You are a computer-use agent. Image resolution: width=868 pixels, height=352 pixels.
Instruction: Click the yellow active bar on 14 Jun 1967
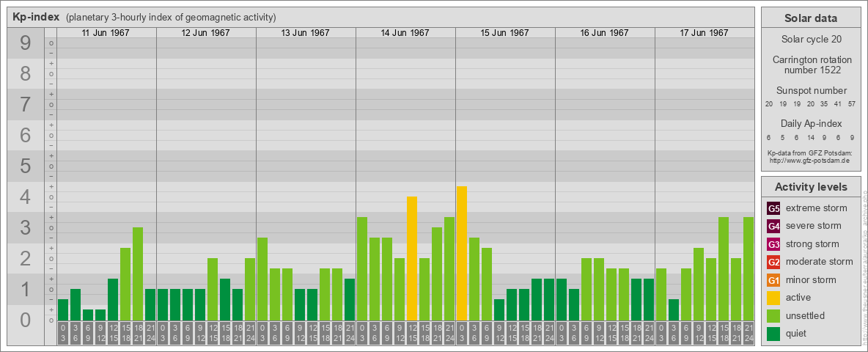click(x=412, y=258)
